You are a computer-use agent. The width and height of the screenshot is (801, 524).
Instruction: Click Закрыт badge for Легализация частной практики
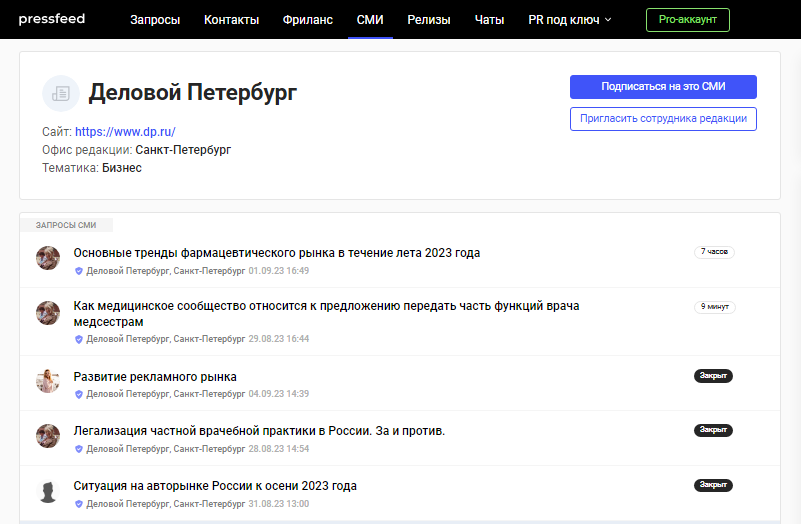[713, 430]
